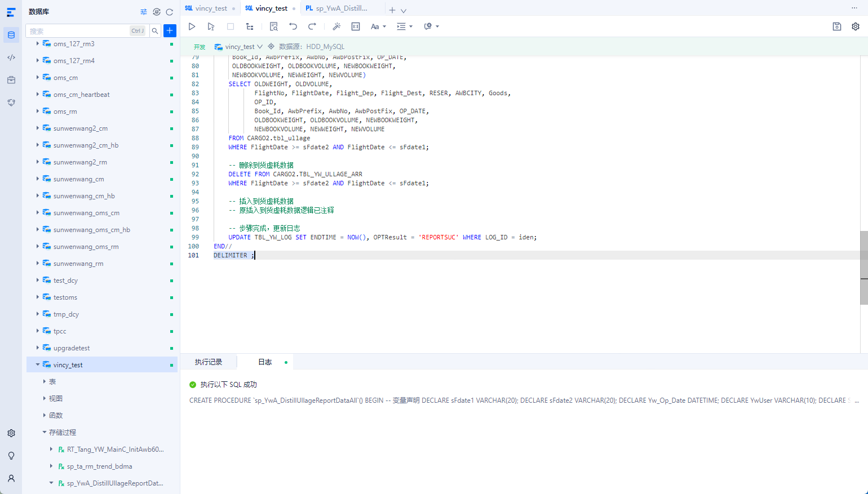Open the code view in left sidebar
This screenshot has height=494, width=868.
point(11,57)
